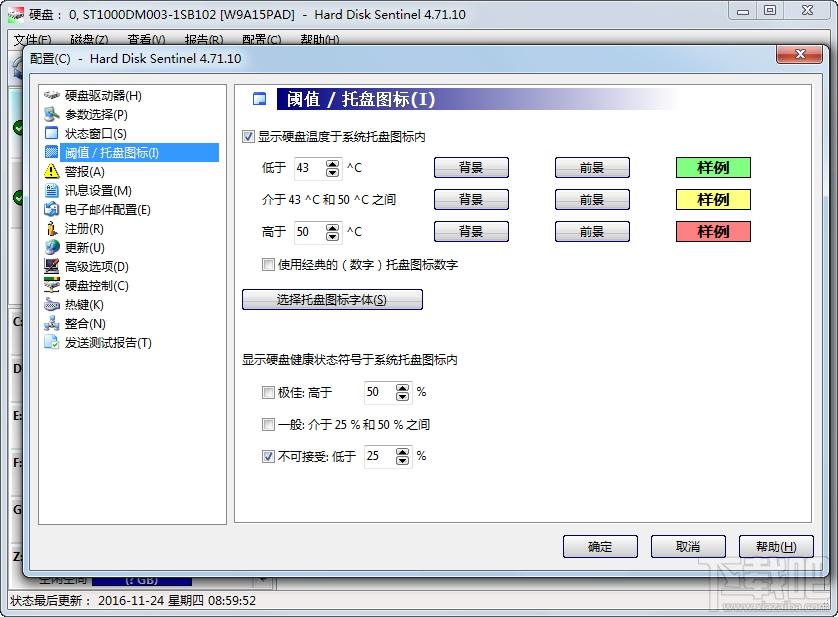Check the 极佳: 高于 health checkbox
Screen dimensions: 838x617
(268, 392)
